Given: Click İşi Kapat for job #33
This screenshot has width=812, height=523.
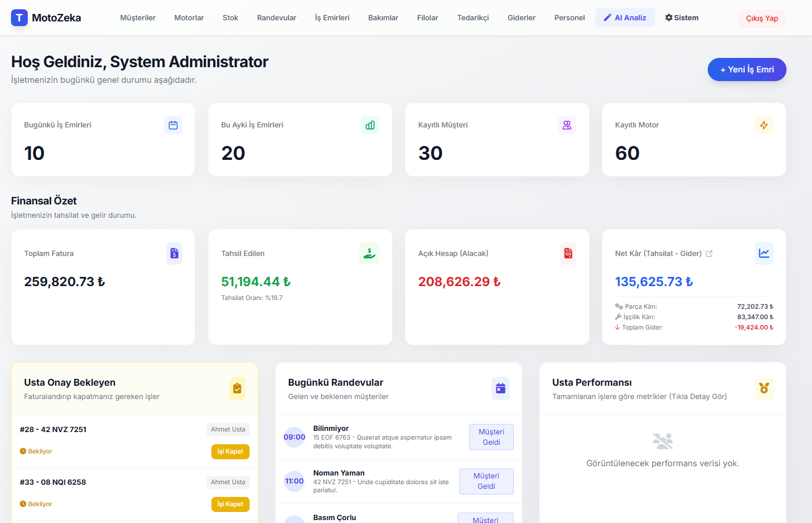Looking at the screenshot, I should (x=230, y=504).
